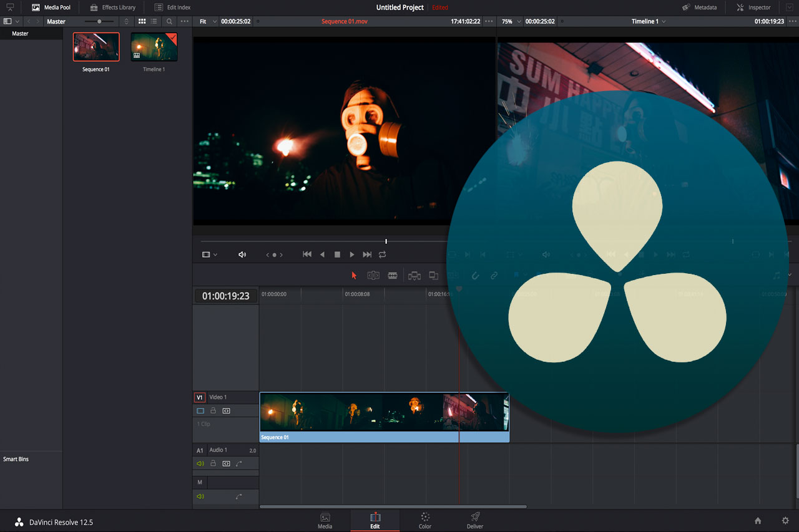Click the Insert Clip icon

pos(414,275)
